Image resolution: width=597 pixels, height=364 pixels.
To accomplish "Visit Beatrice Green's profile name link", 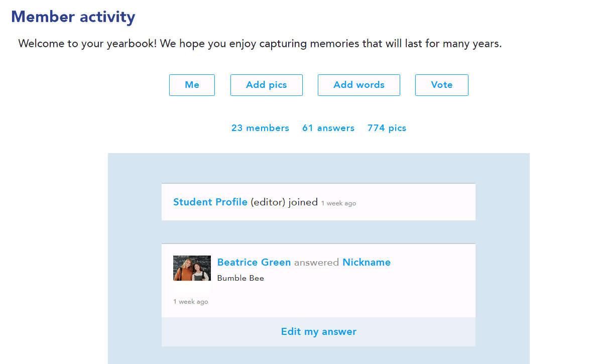I will [x=254, y=262].
